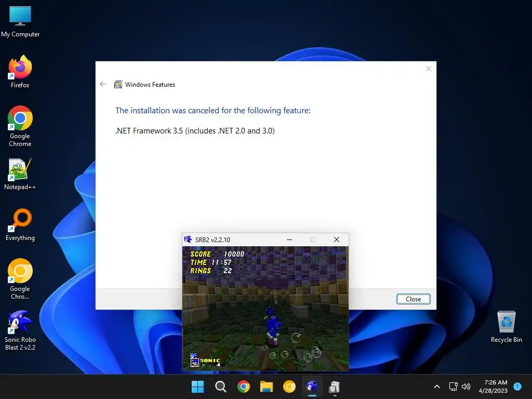Close Windows Features dialog with X
The width and height of the screenshot is (532, 399).
coord(429,69)
